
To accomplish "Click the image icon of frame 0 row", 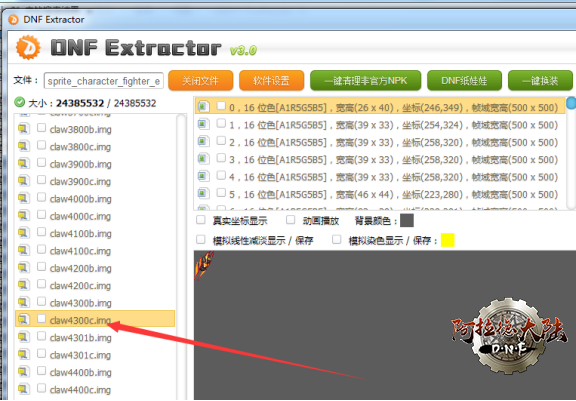I will click(203, 107).
